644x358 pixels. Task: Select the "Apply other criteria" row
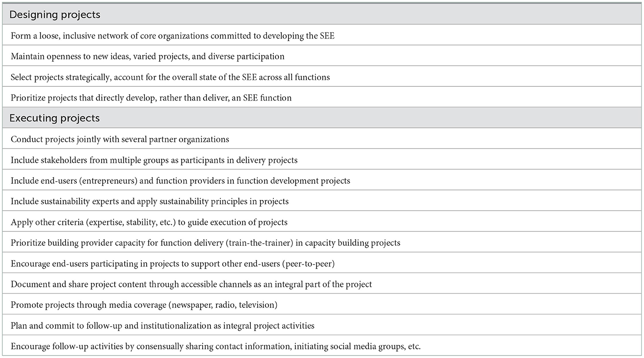coord(149,222)
